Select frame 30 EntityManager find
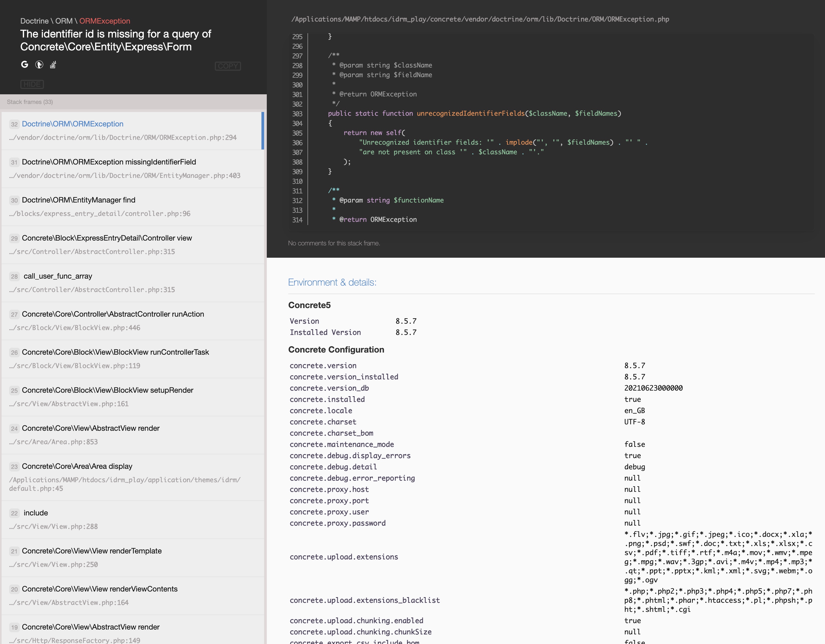 132,207
